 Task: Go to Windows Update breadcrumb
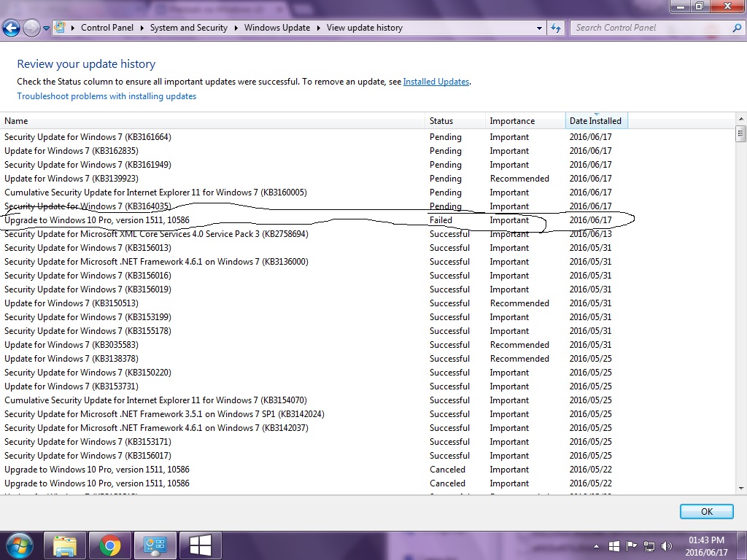click(277, 28)
